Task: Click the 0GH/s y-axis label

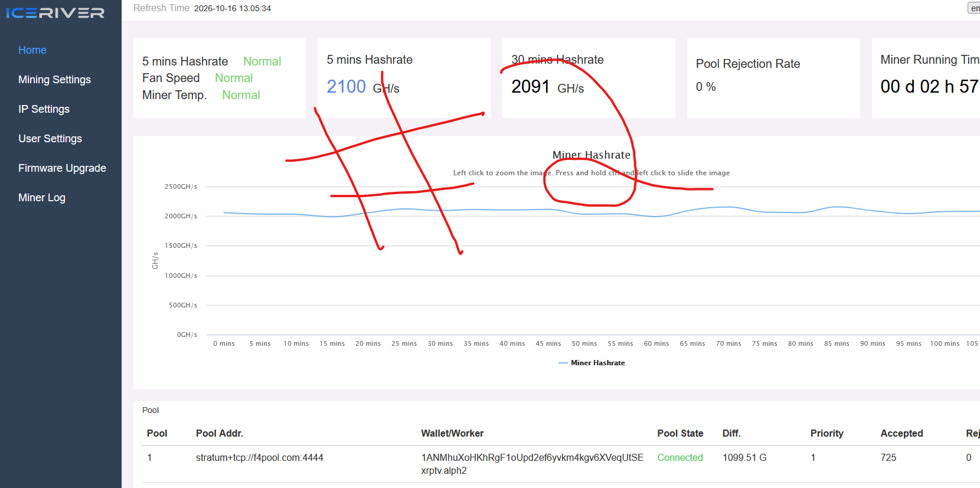Action: coord(187,335)
